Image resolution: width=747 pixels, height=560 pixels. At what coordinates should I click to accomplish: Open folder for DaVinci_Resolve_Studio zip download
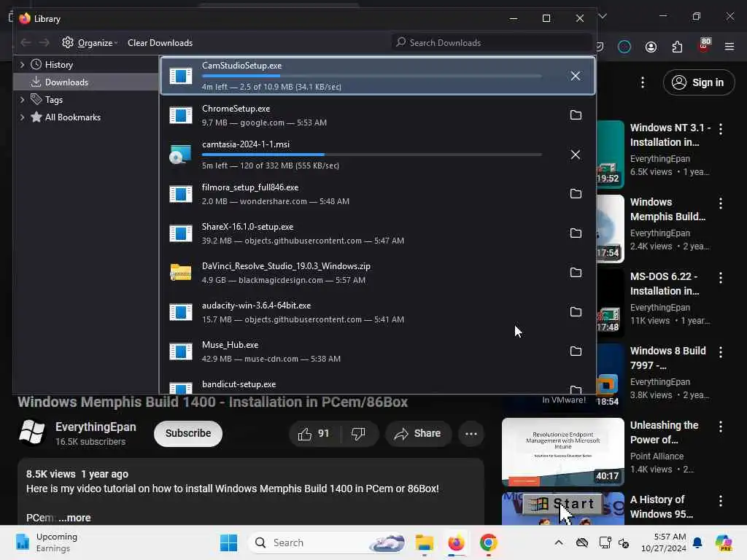[x=576, y=273]
